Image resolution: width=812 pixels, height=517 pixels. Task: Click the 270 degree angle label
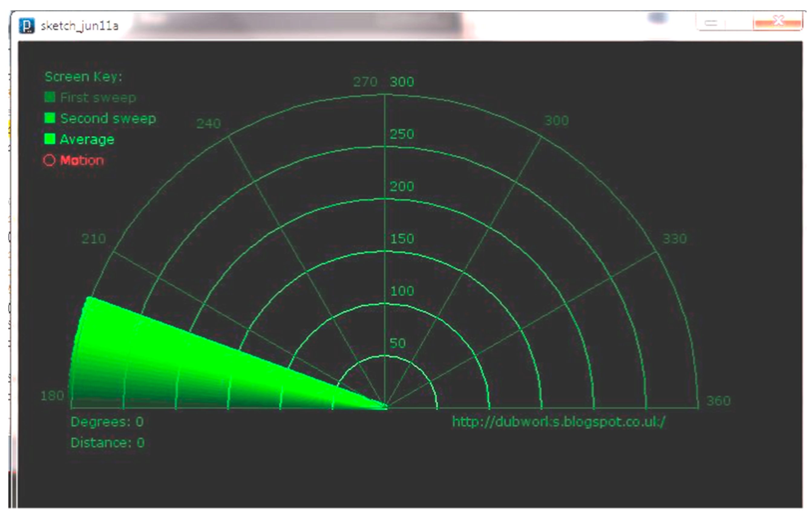[365, 82]
